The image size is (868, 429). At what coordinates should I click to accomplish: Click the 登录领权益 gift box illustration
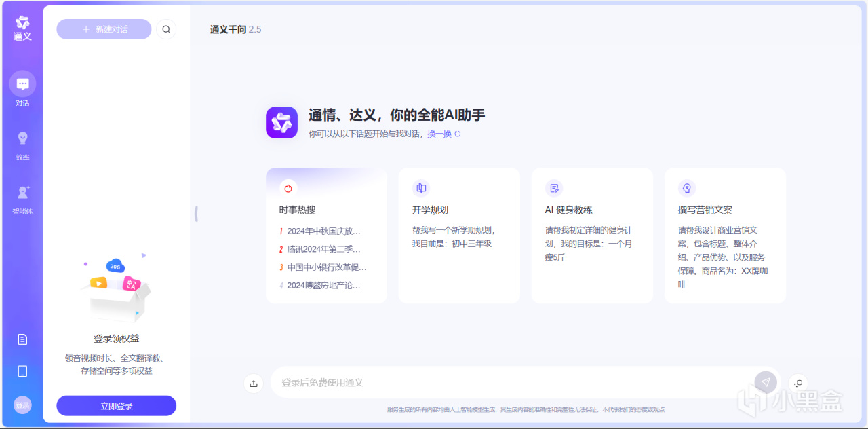click(115, 288)
